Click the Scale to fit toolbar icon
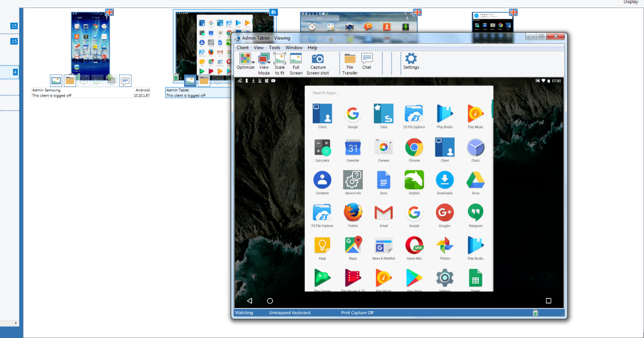Screen dimensions: 644x338 (x=280, y=59)
